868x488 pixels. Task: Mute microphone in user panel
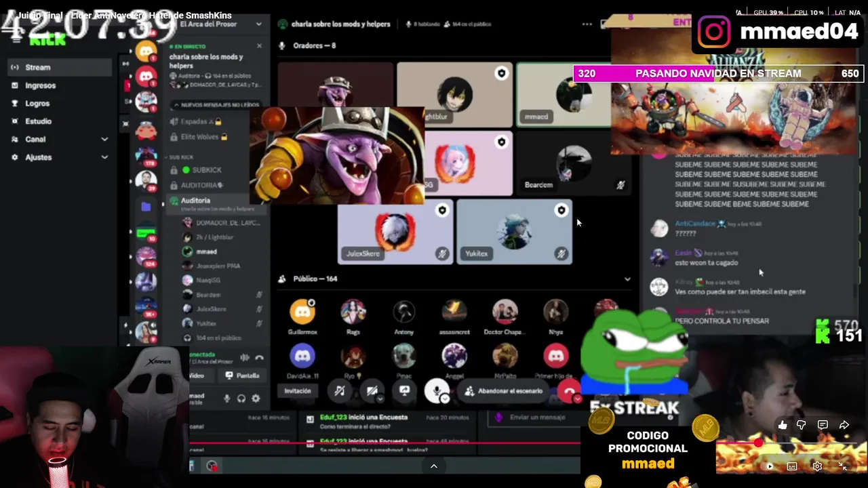(x=227, y=399)
